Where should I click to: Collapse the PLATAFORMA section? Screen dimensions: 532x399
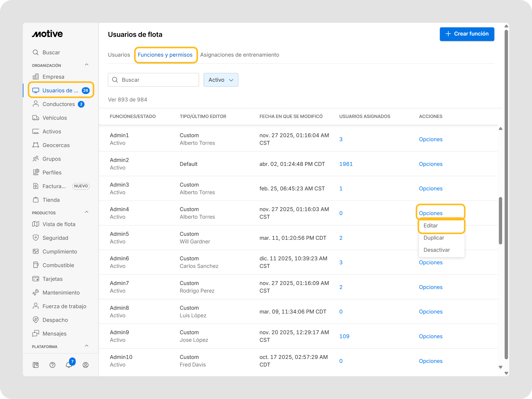click(x=87, y=346)
